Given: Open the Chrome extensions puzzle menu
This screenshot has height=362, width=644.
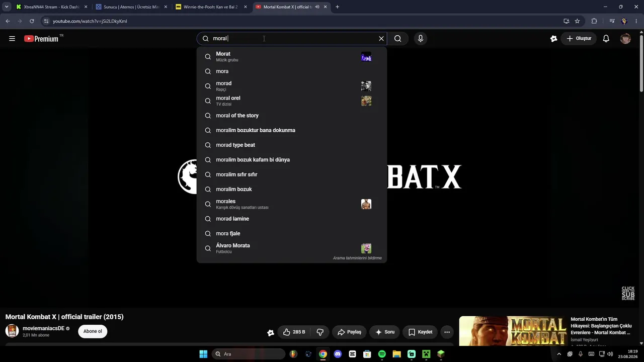Looking at the screenshot, I should click(594, 21).
